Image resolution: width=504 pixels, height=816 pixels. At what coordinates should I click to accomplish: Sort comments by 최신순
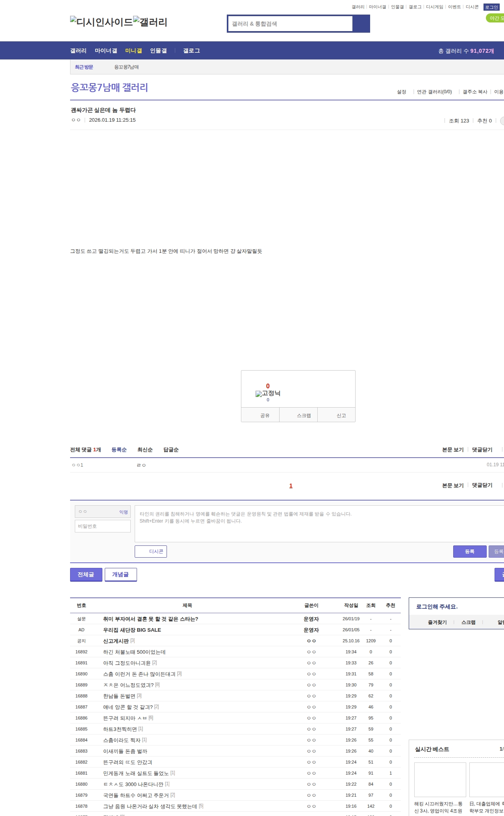click(x=145, y=450)
